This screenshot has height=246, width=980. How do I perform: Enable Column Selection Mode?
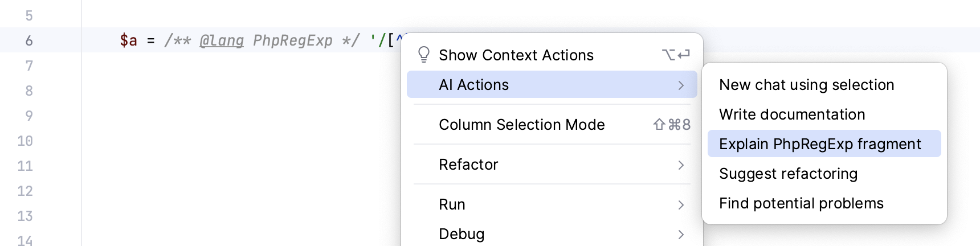(521, 125)
